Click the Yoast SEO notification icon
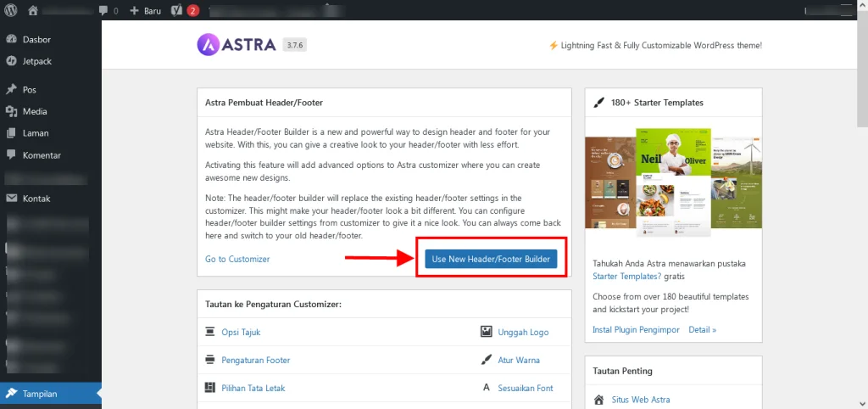Screen dimensions: 868x409 (x=177, y=11)
